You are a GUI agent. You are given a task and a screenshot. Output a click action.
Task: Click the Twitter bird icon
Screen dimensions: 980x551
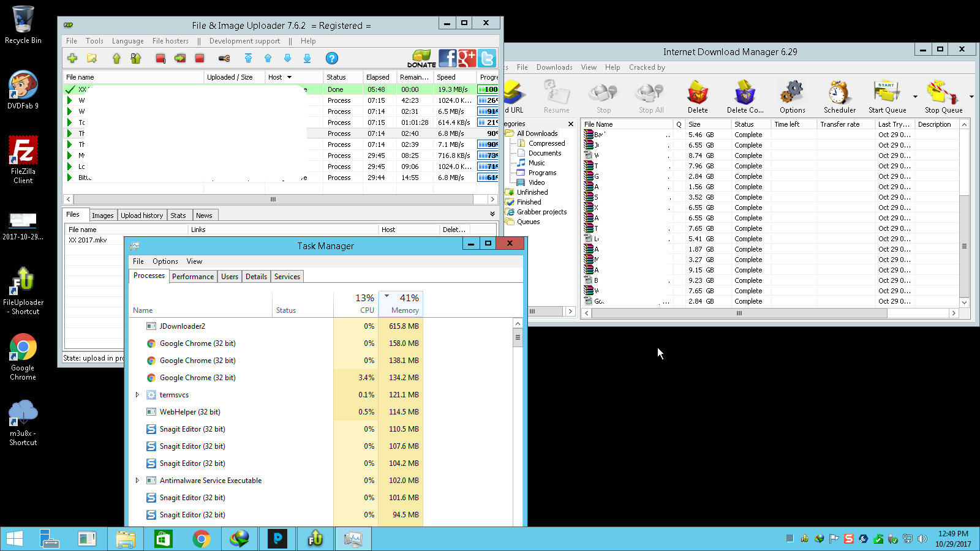[x=487, y=58]
